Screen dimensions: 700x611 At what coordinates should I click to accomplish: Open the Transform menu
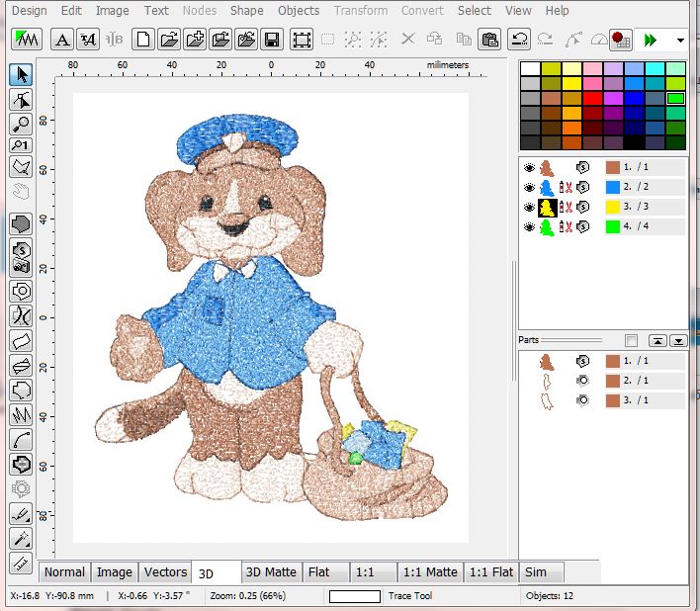coord(360,10)
